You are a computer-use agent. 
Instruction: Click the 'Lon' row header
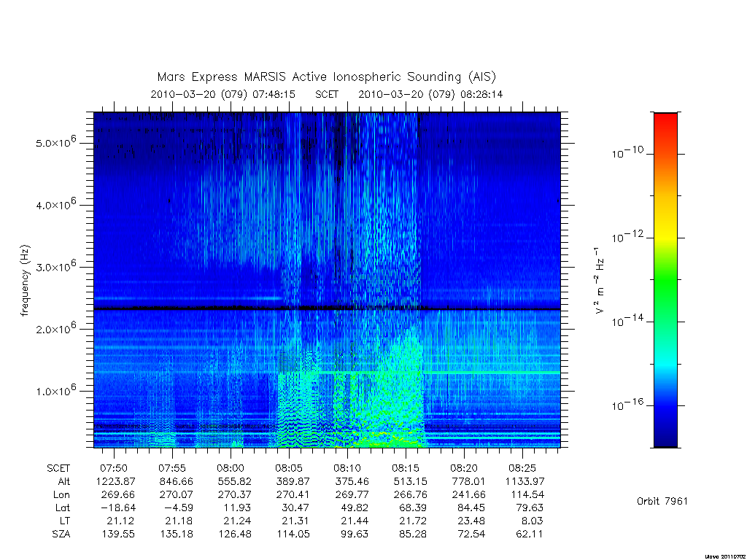tap(61, 495)
